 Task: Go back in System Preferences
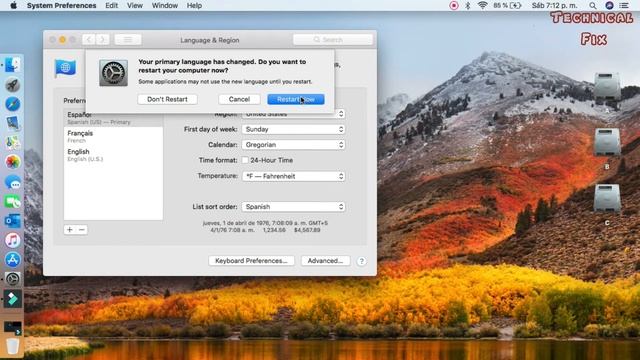89,40
